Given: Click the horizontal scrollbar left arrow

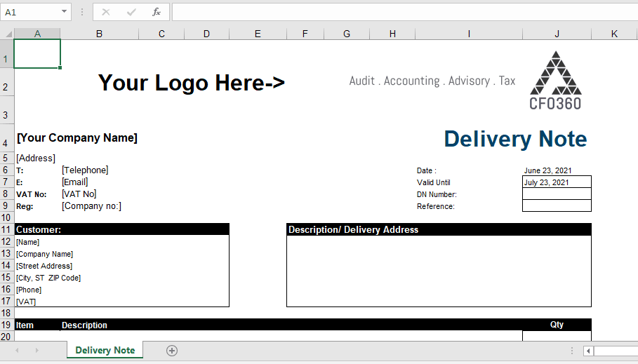Looking at the screenshot, I should click(x=588, y=351).
